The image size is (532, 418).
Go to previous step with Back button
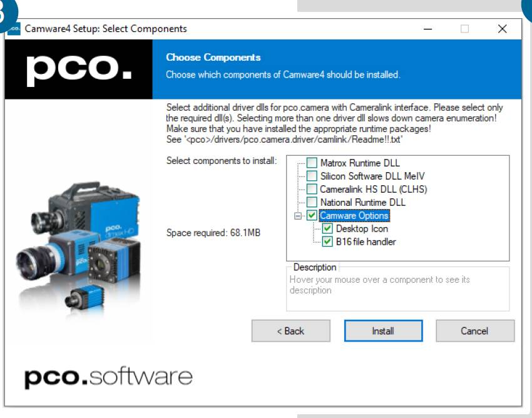[290, 331]
